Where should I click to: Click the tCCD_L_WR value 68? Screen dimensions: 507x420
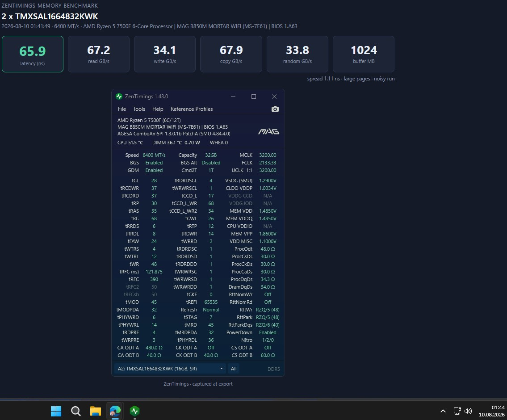[211, 203]
